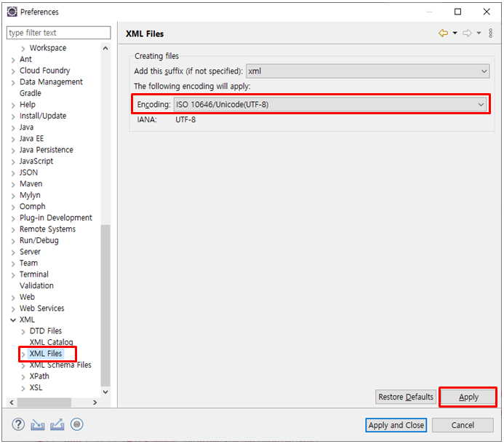This screenshot has height=444, width=504.
Task: Select Run/Debug category
Action: 39,240
